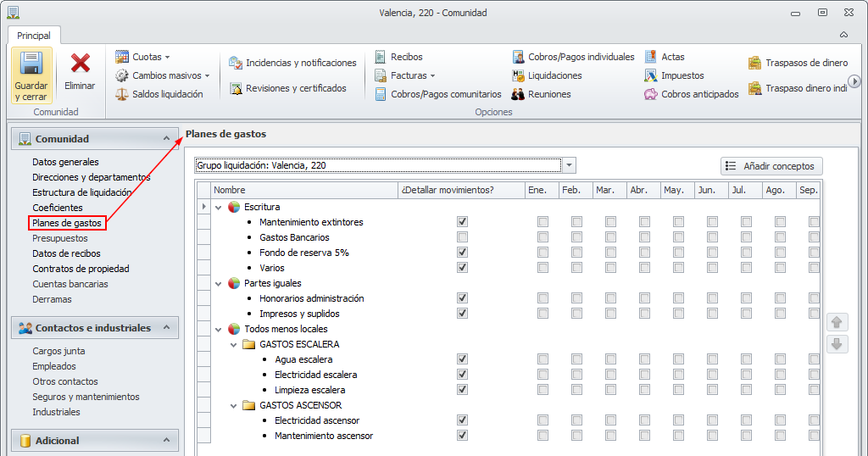Image resolution: width=868 pixels, height=456 pixels.
Task: Open Datos generales link in sidebar
Action: tap(65, 162)
